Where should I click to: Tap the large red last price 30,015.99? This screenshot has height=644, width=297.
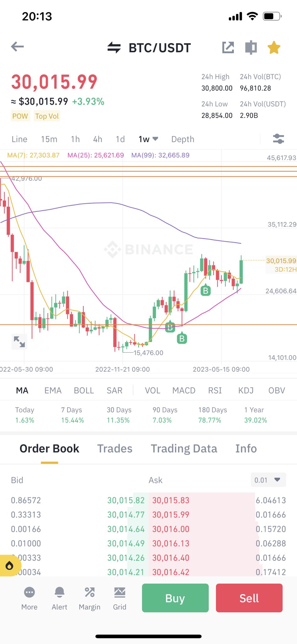pos(54,82)
